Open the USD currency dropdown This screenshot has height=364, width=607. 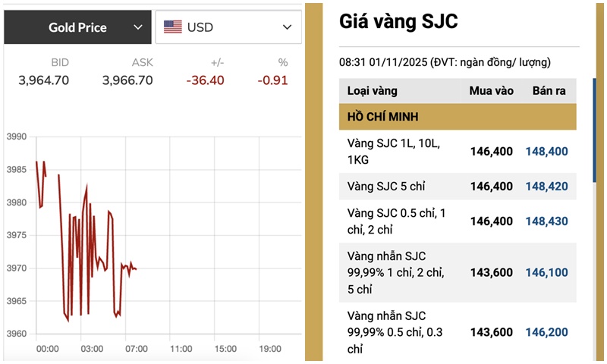click(228, 27)
